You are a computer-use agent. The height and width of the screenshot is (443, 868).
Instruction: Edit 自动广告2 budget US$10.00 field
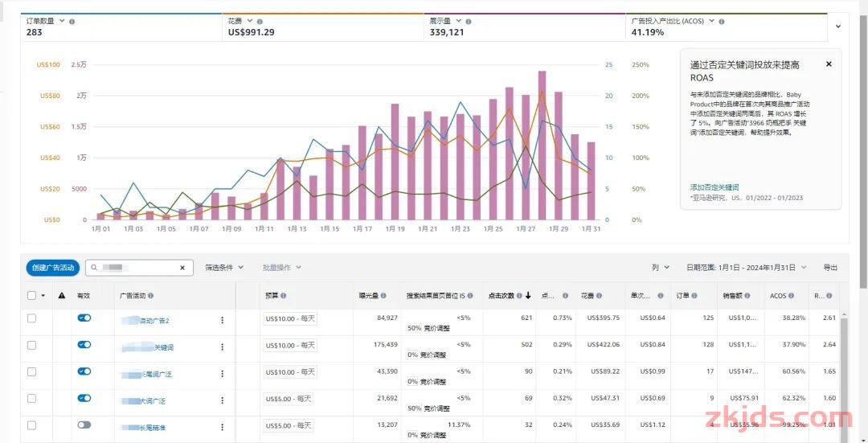[290, 318]
